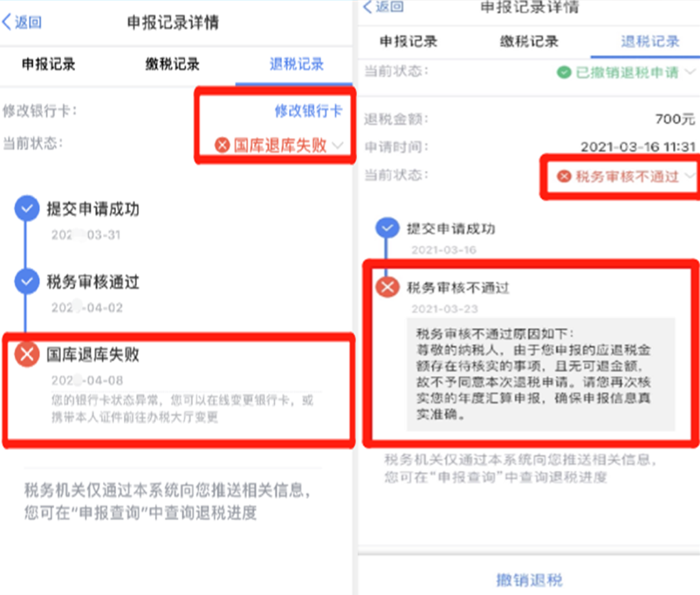Tap the right screen's 返回 back arrow

tap(383, 6)
